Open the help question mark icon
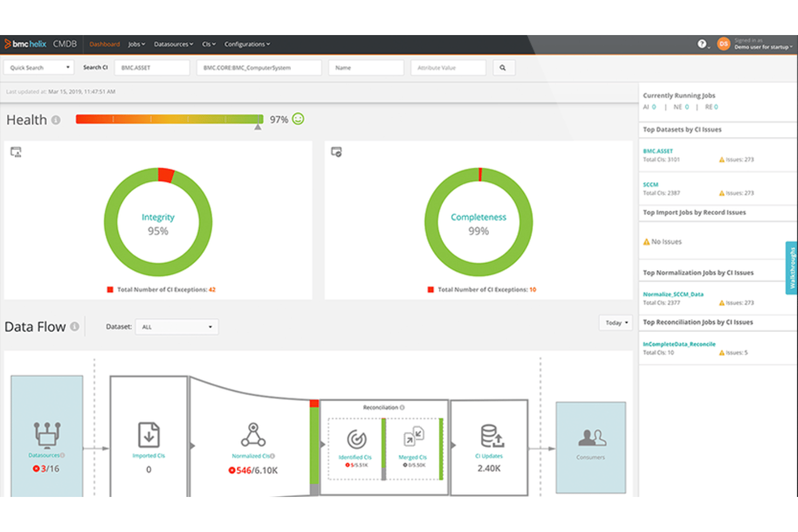The height and width of the screenshot is (532, 798). [x=701, y=44]
